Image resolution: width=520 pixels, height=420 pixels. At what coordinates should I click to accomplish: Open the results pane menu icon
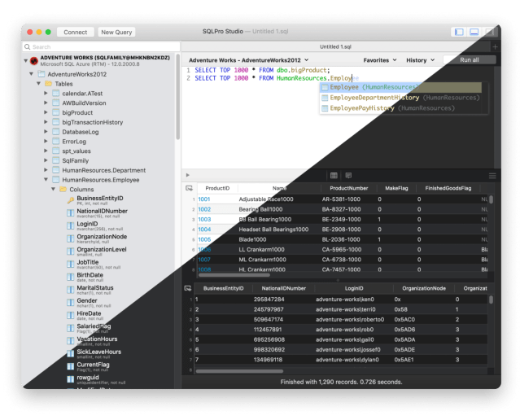(492, 176)
